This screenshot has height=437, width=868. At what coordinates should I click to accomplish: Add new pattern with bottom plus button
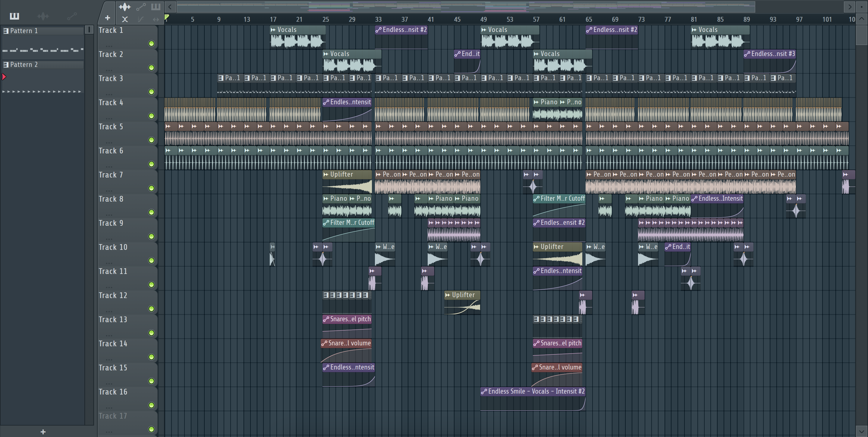tap(43, 432)
